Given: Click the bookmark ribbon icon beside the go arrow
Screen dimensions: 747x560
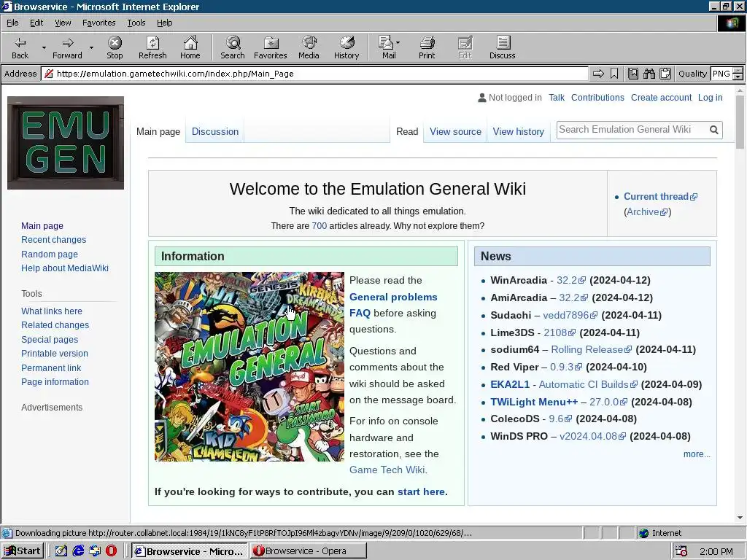Looking at the screenshot, I should tap(614, 74).
